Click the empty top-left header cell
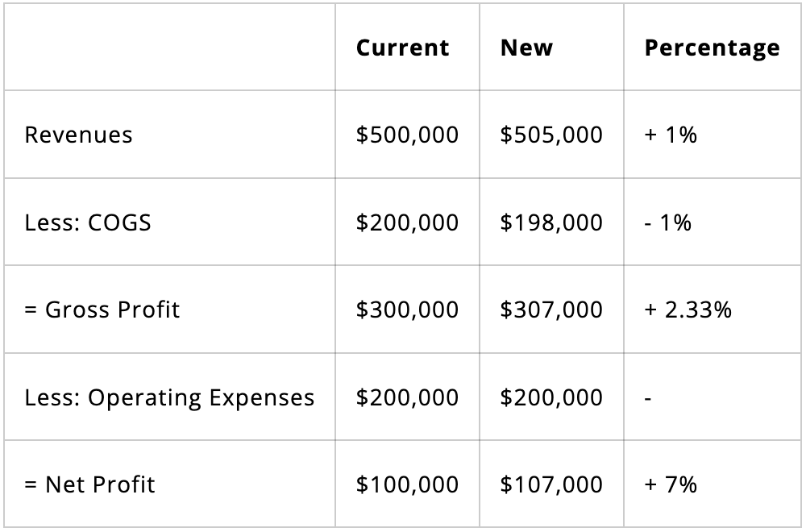This screenshot has width=806, height=532. pyautogui.click(x=169, y=48)
